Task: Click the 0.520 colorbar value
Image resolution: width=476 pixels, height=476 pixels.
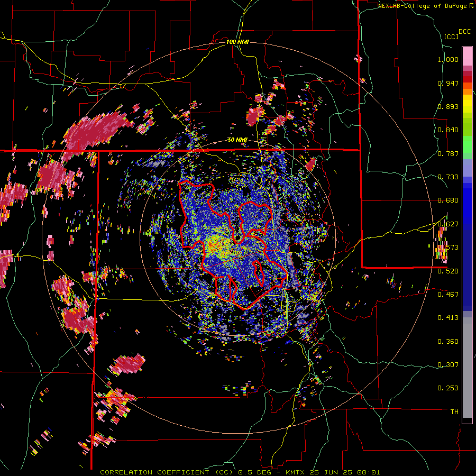Action: tap(448, 271)
